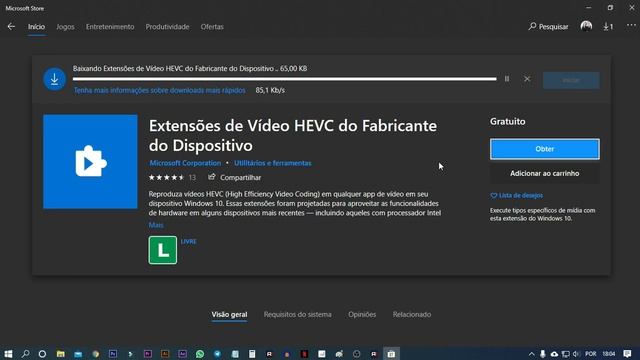Click the Gratuito price label
This screenshot has height=360, width=640.
508,122
